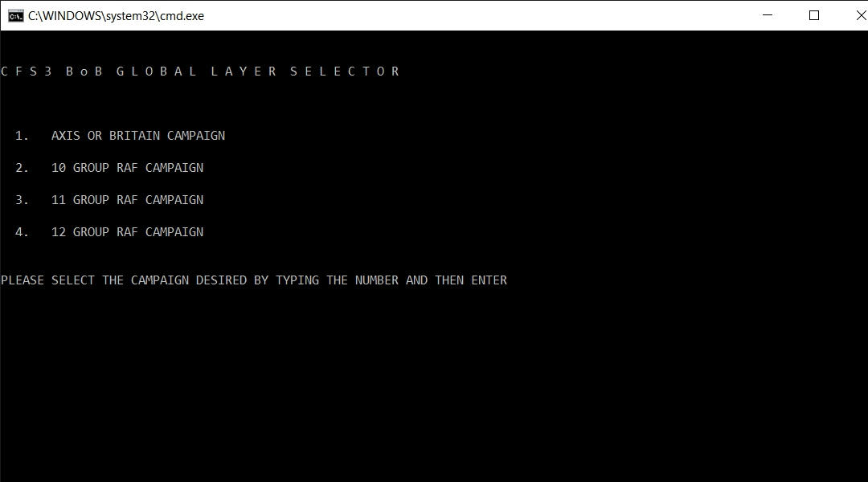Click option 2, 10 GROUP RAF CAMPAIGN
Screen dimensions: 868x482
(109, 168)
